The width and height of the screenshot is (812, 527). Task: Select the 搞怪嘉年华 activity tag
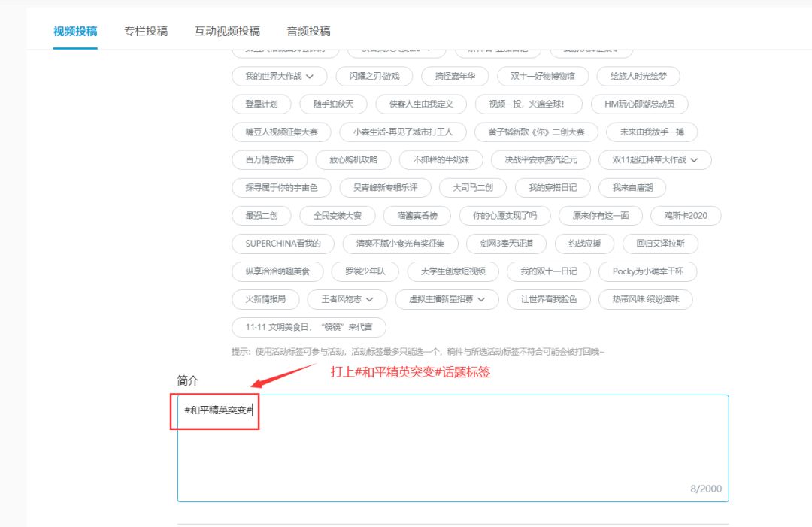pyautogui.click(x=455, y=76)
